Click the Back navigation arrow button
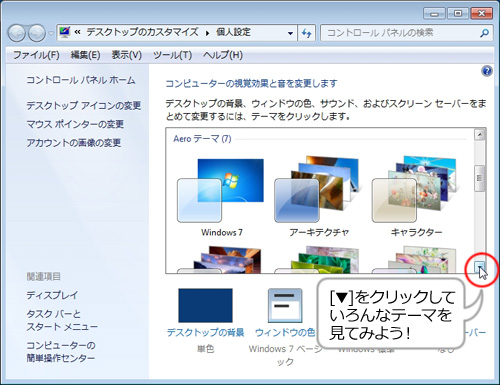 coord(16,33)
